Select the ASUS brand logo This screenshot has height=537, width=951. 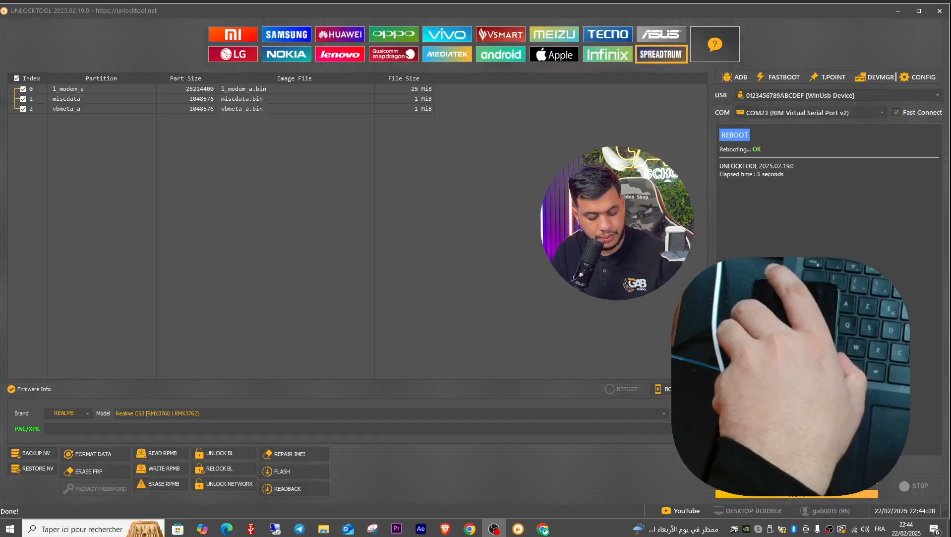tap(661, 35)
